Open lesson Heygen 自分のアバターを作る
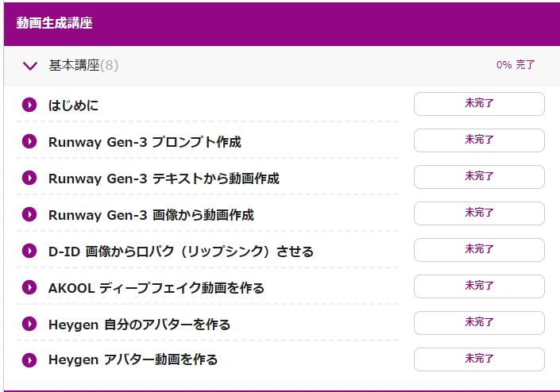This screenshot has width=560, height=392. pos(139,325)
